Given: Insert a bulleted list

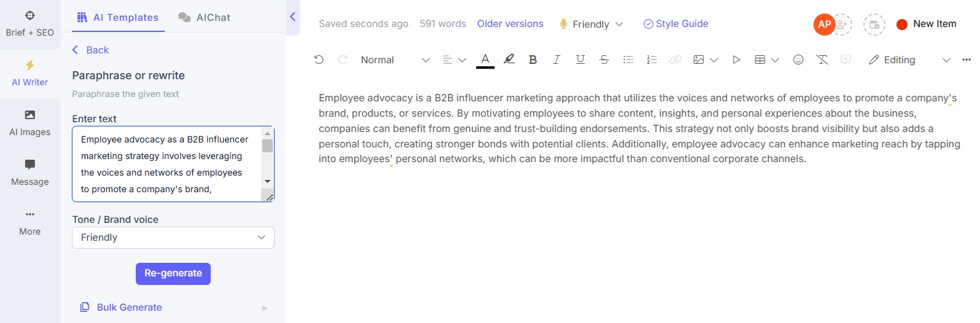Looking at the screenshot, I should [628, 60].
